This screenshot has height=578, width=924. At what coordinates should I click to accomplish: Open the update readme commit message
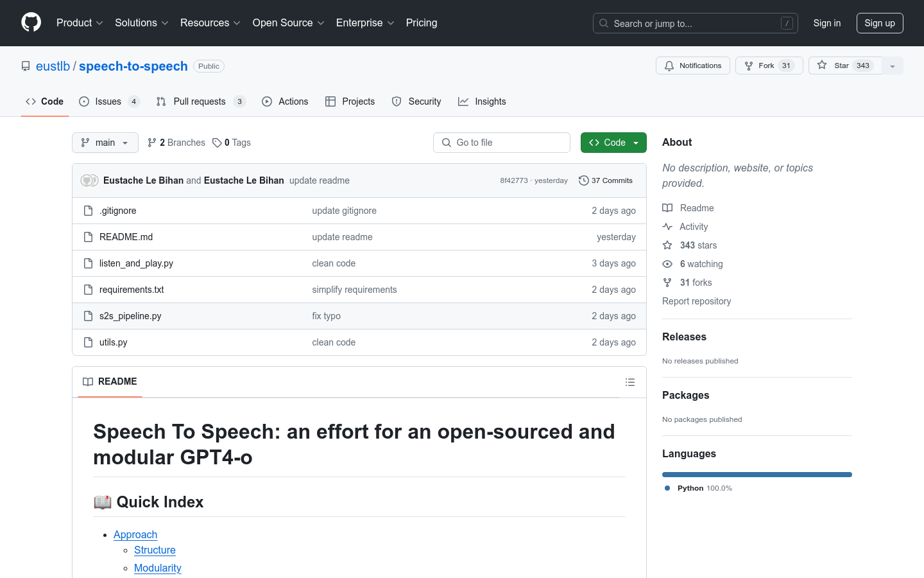point(320,180)
